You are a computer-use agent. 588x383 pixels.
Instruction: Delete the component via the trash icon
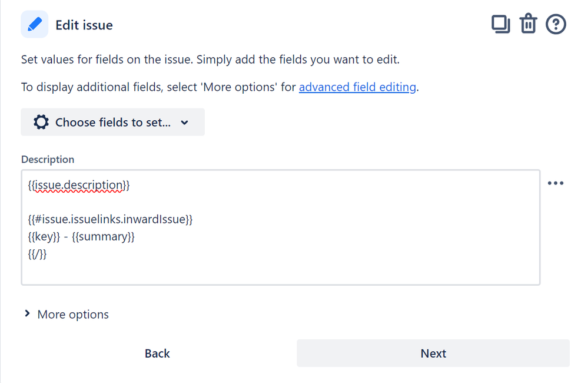528,24
